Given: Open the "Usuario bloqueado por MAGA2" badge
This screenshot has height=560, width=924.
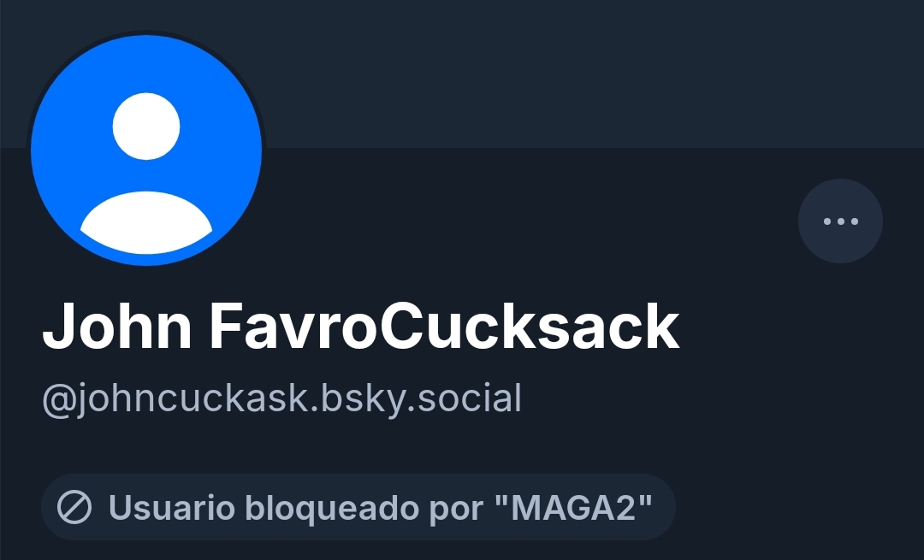Looking at the screenshot, I should pyautogui.click(x=358, y=507).
